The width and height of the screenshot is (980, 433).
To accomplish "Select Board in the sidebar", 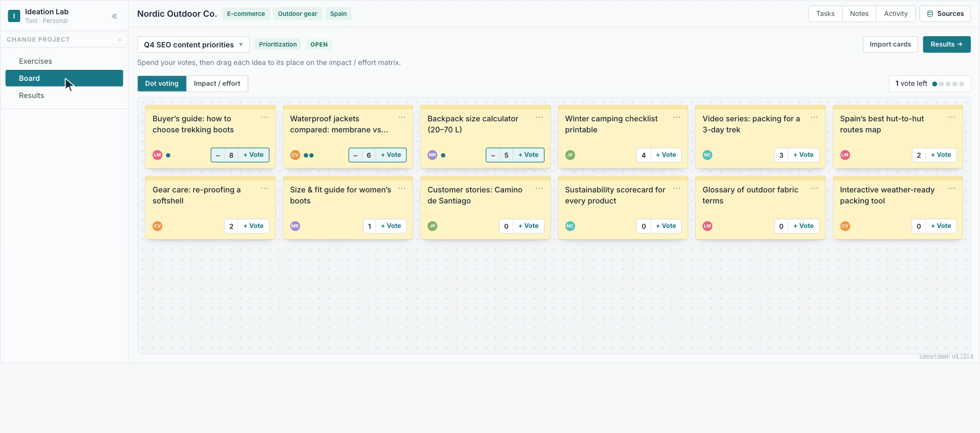I will pos(64,78).
